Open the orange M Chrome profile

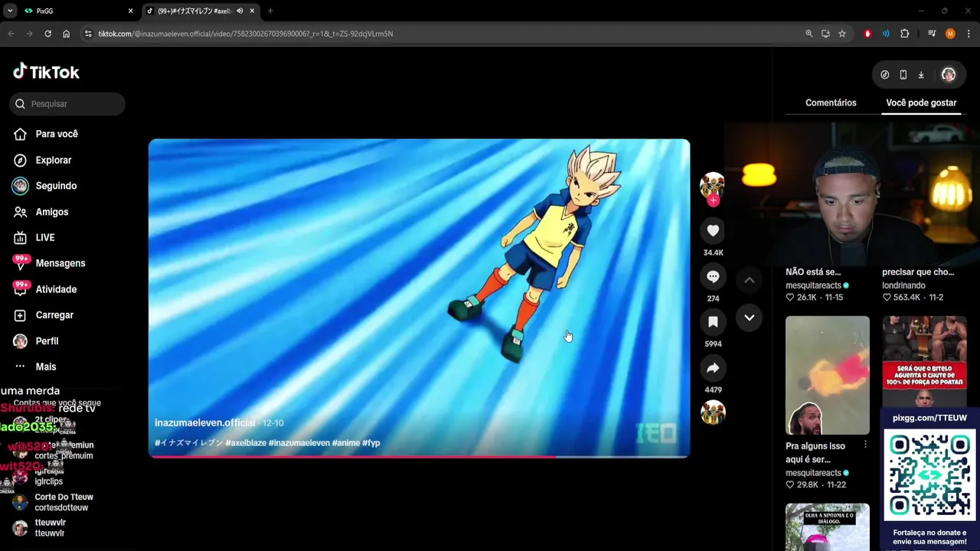(x=950, y=34)
